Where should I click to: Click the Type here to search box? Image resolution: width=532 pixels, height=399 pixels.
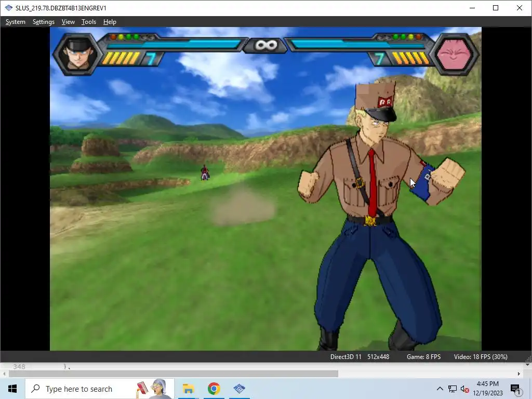[100, 389]
